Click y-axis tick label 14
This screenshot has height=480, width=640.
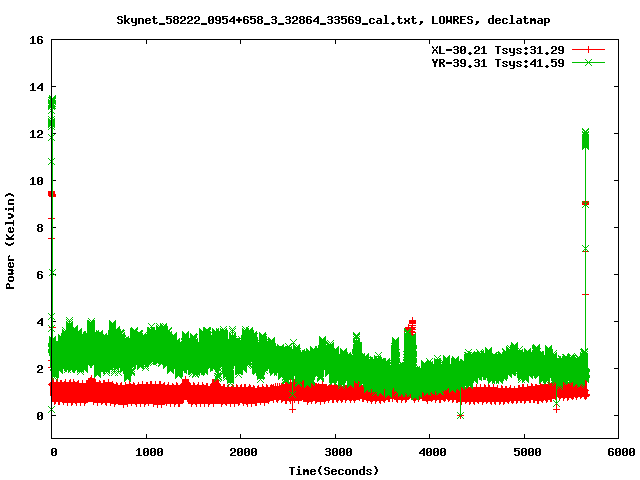coord(36,87)
